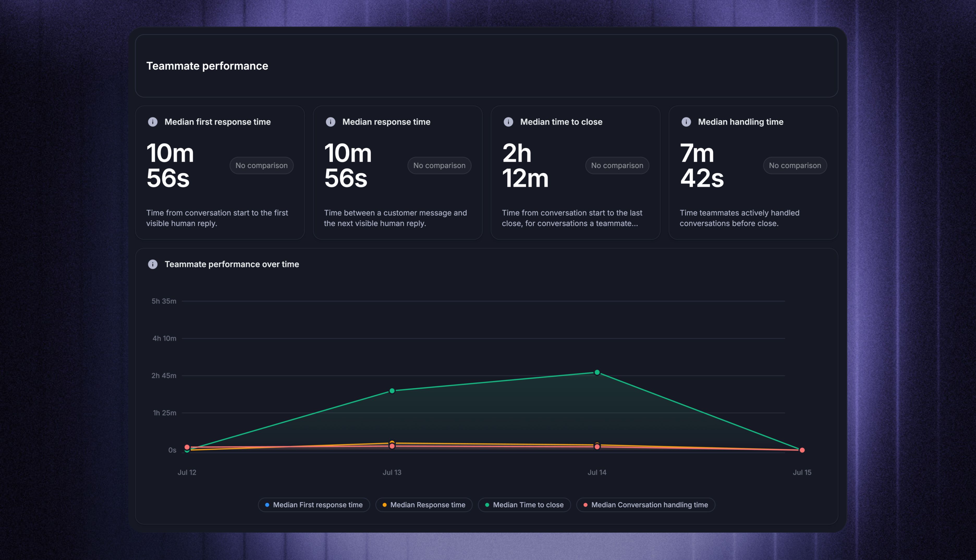The width and height of the screenshot is (976, 560).
Task: Open info icon for Median response time
Action: 330,122
